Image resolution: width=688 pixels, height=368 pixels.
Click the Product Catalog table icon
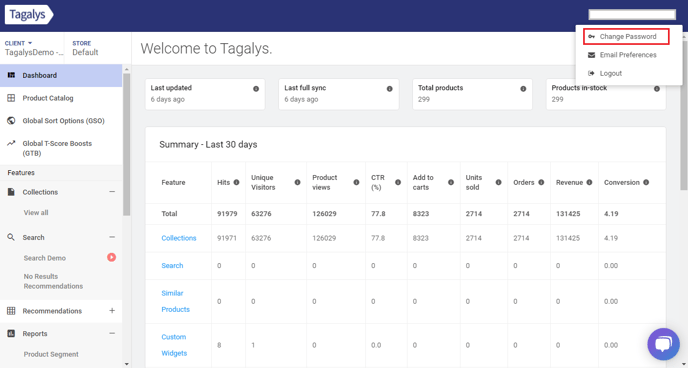point(11,98)
